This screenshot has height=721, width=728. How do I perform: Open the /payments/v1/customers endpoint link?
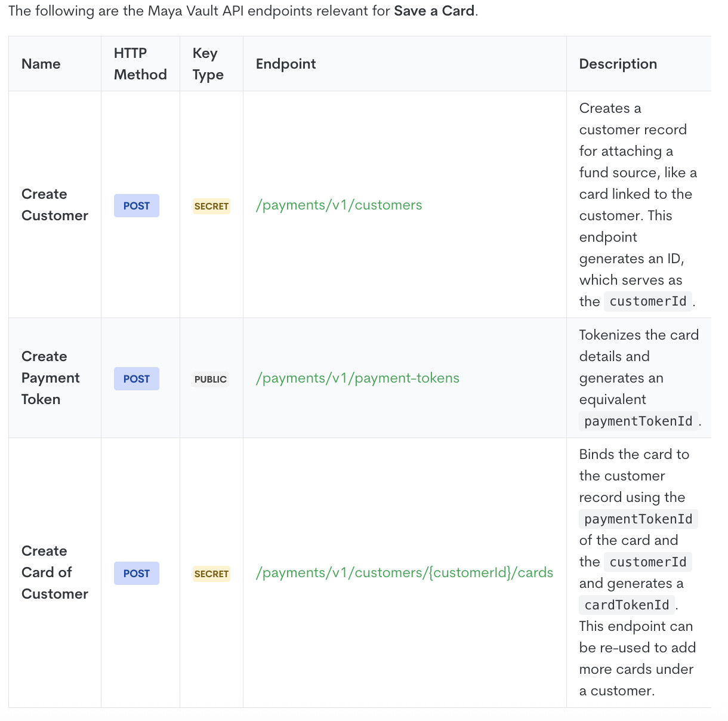coord(338,205)
